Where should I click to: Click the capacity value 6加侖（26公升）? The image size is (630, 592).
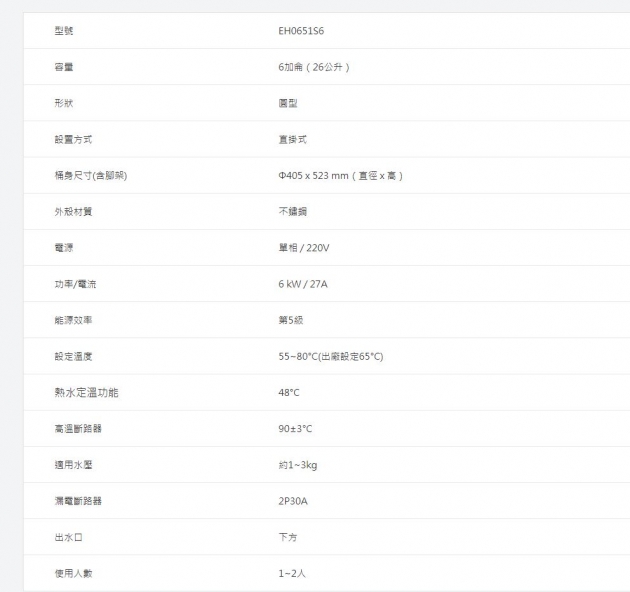(x=315, y=67)
